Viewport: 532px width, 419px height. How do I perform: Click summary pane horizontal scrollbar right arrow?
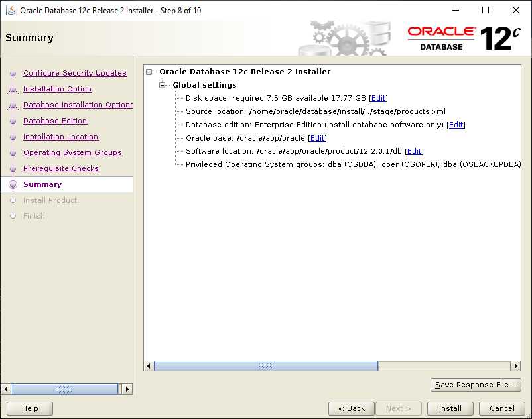(515, 366)
